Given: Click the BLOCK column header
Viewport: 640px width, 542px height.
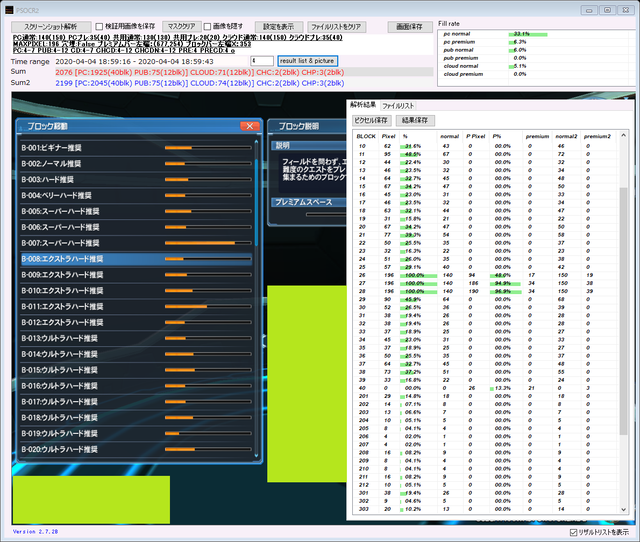Looking at the screenshot, I should 366,136.
